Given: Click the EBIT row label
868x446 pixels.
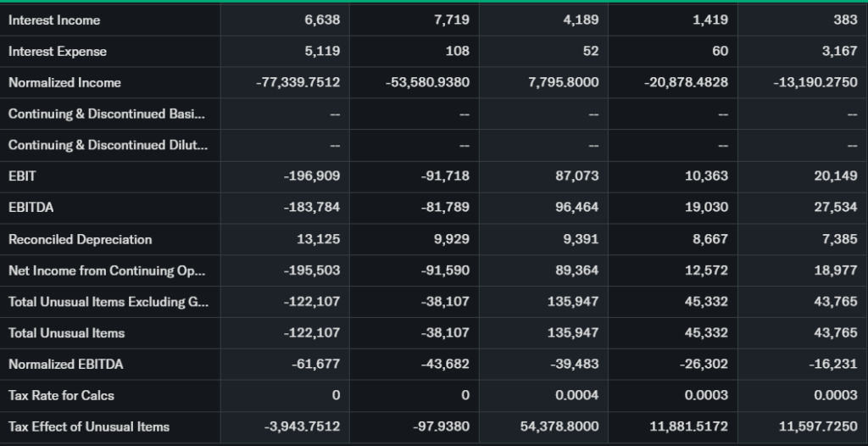Looking at the screenshot, I should click(x=22, y=176).
